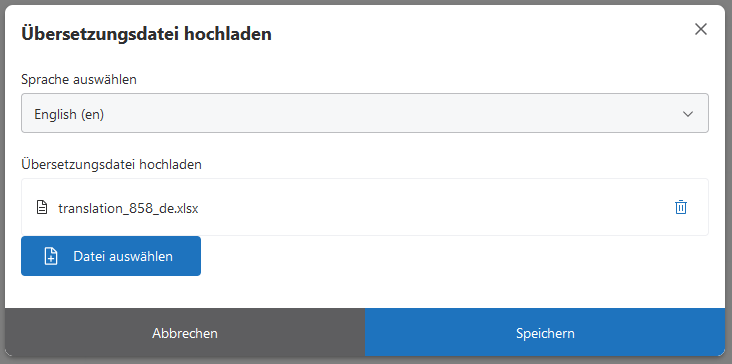Click the English (en) selected value

[69, 114]
